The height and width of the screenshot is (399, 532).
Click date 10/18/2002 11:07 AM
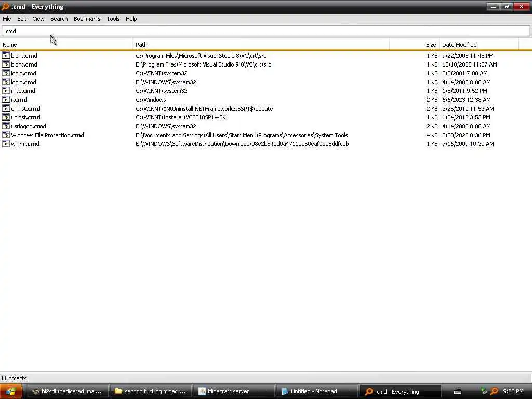click(469, 64)
